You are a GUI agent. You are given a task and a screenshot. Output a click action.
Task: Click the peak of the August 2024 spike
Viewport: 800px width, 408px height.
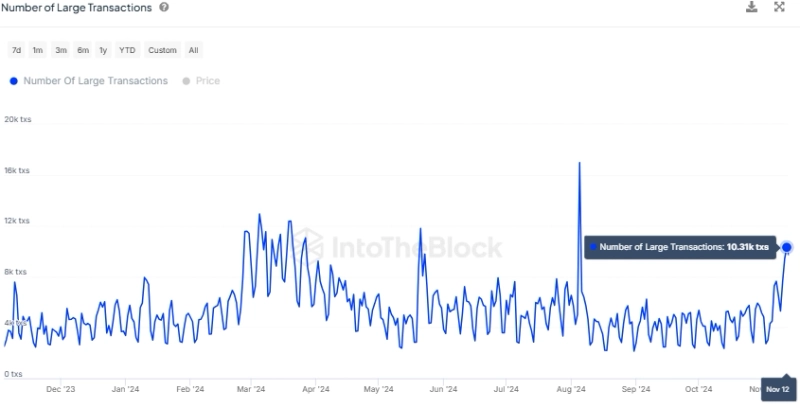[x=579, y=162]
